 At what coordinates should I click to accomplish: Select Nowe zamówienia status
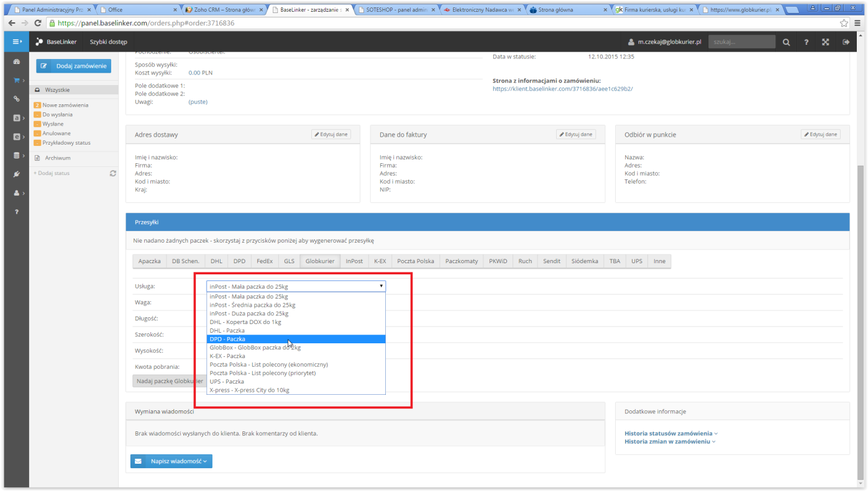pyautogui.click(x=65, y=105)
